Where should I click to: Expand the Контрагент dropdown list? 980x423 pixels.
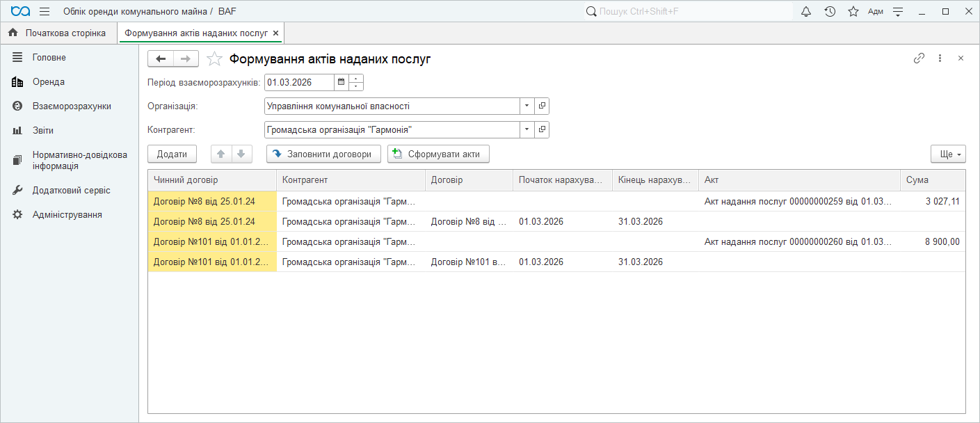[527, 129]
